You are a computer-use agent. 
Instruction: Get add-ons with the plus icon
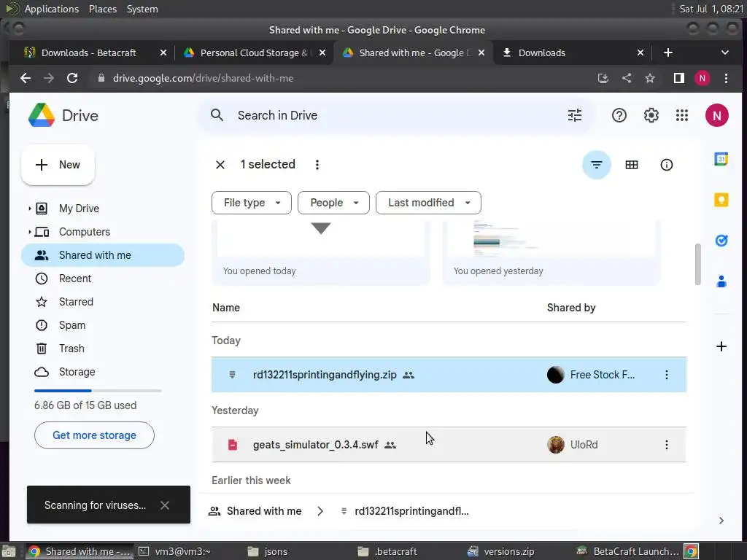pyautogui.click(x=721, y=346)
